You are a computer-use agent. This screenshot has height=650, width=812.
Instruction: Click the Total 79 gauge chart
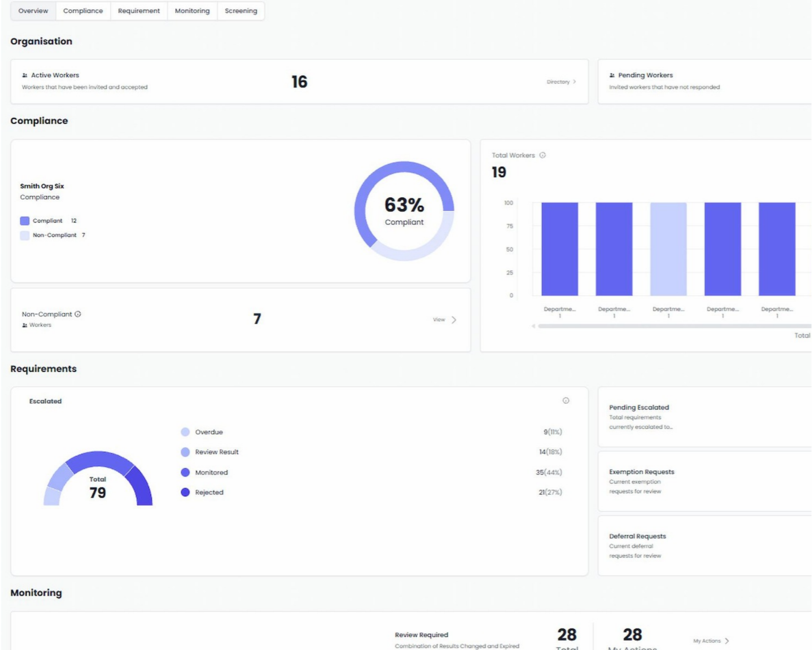[98, 478]
